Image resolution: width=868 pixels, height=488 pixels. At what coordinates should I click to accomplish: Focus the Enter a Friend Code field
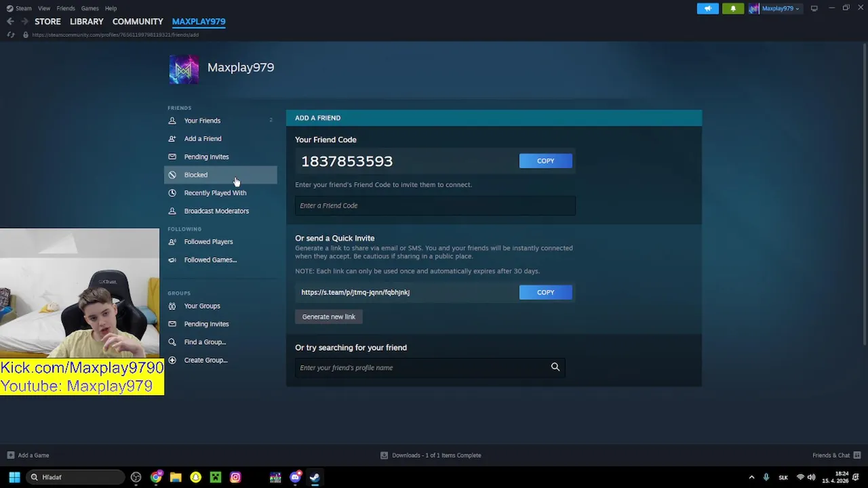435,205
